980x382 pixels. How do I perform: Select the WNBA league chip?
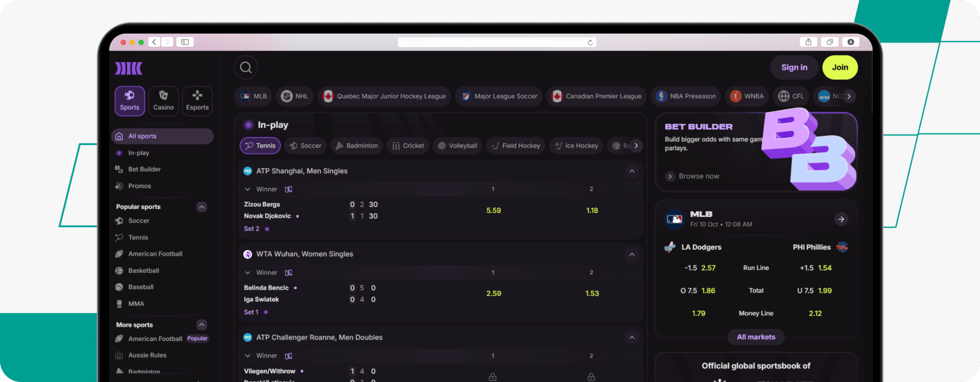747,96
